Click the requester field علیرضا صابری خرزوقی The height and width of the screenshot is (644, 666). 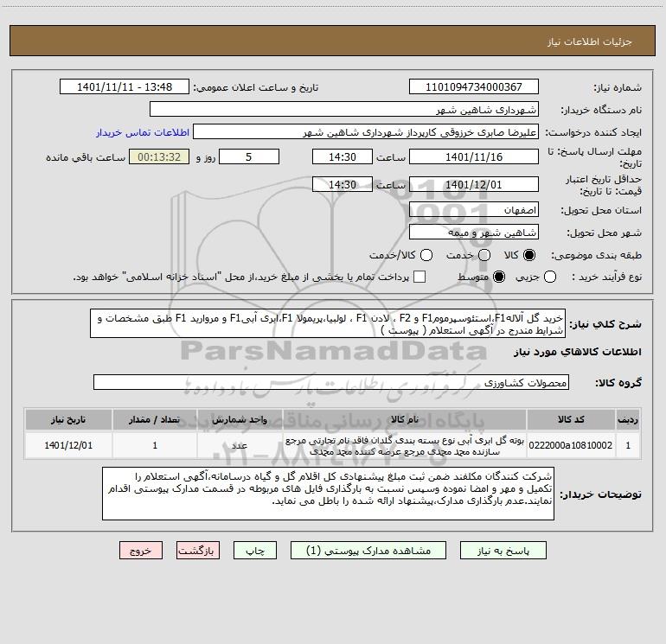(366, 132)
